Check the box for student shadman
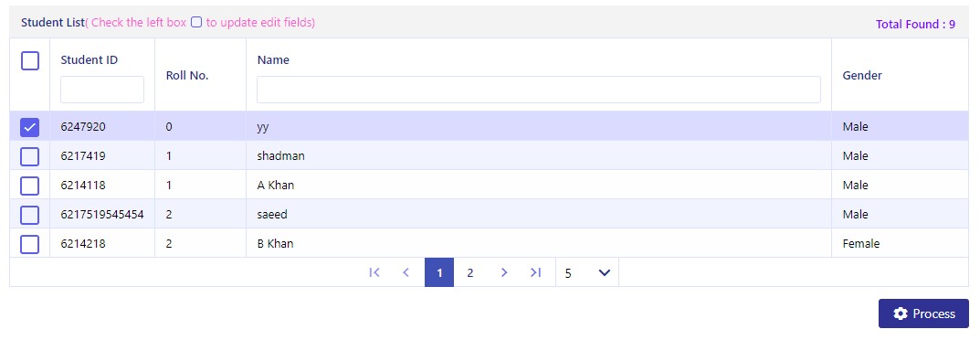This screenshot has height=340, width=980. tap(30, 156)
